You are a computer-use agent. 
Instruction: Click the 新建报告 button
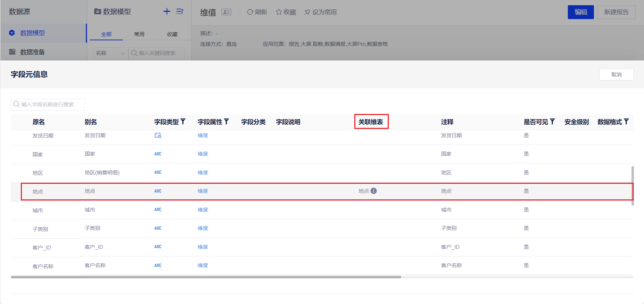point(616,12)
